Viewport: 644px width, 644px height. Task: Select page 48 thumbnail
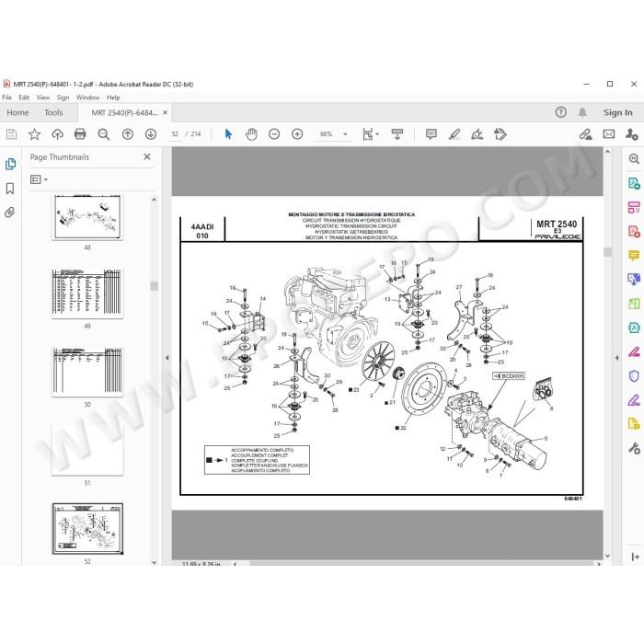pyautogui.click(x=87, y=217)
